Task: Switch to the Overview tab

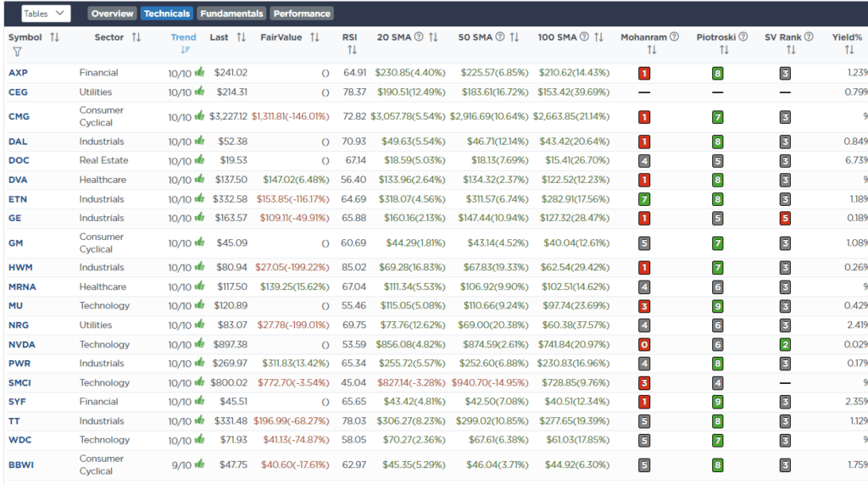Action: 113,14
